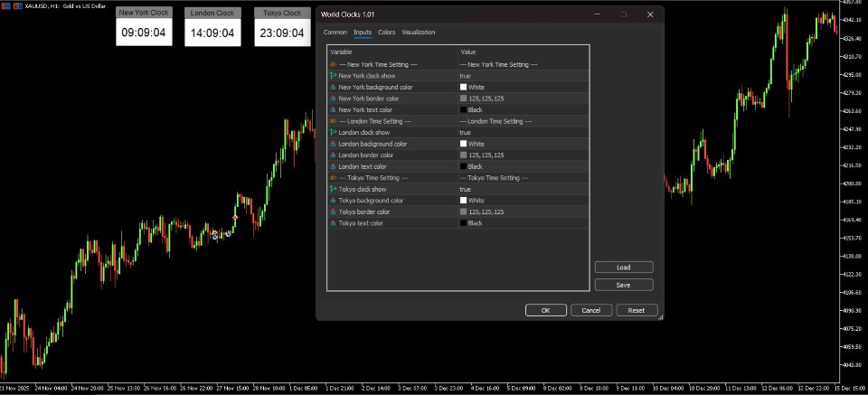Click the Tokyo text color row icon
This screenshot has width=868, height=395.
(x=333, y=223)
